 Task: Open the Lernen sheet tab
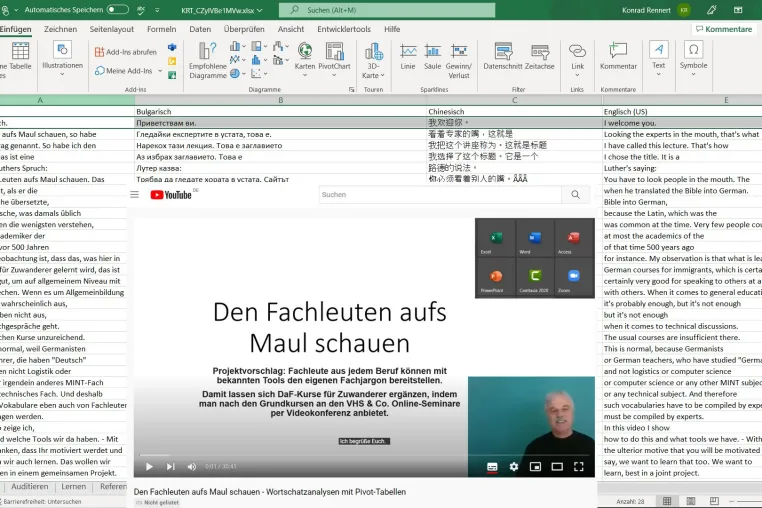[74, 487]
